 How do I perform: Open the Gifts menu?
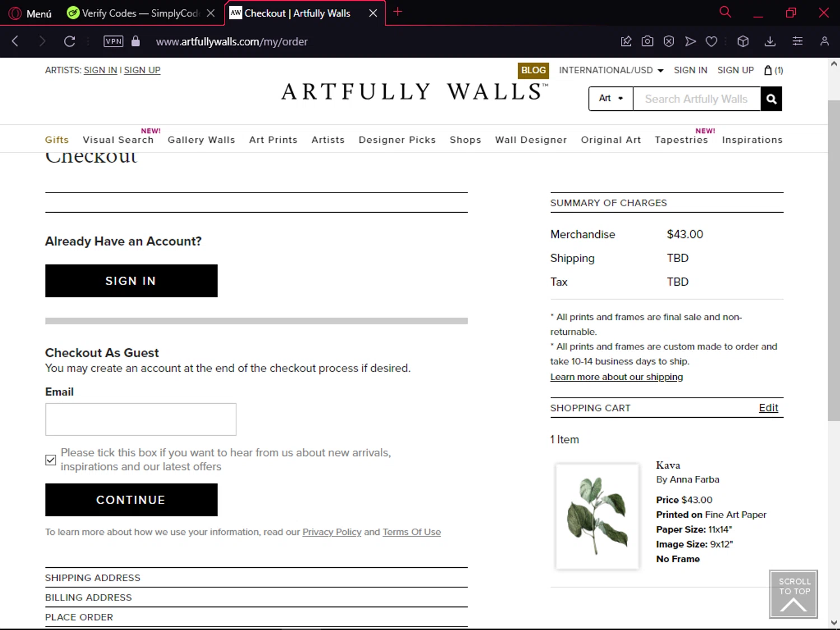click(x=57, y=140)
